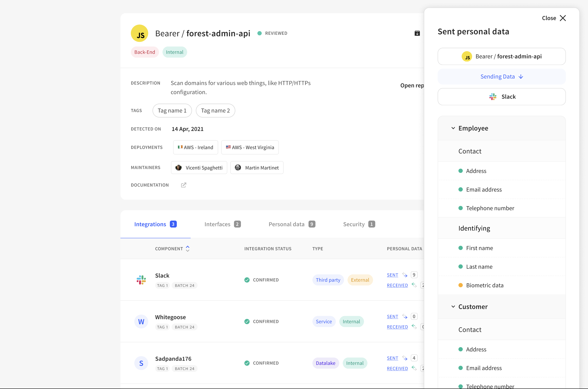Collapse the Employee section chevron
Viewport: 588px width, 389px height.
[453, 128]
